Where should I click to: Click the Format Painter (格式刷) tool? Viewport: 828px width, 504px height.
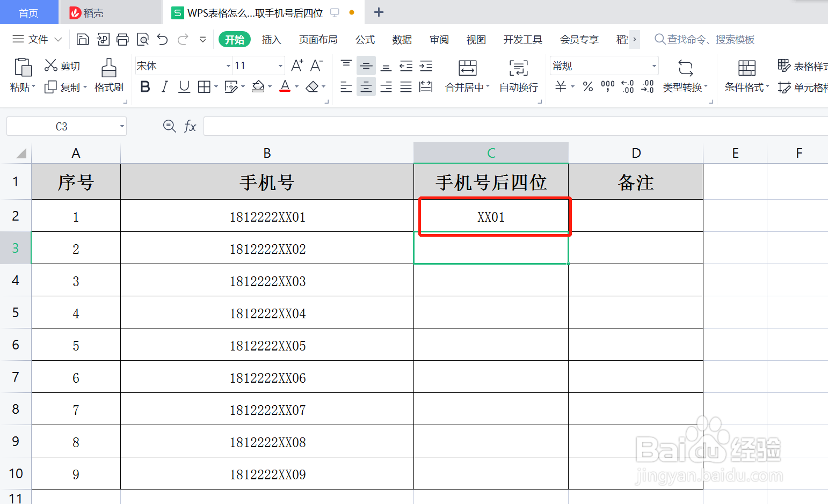coord(108,75)
